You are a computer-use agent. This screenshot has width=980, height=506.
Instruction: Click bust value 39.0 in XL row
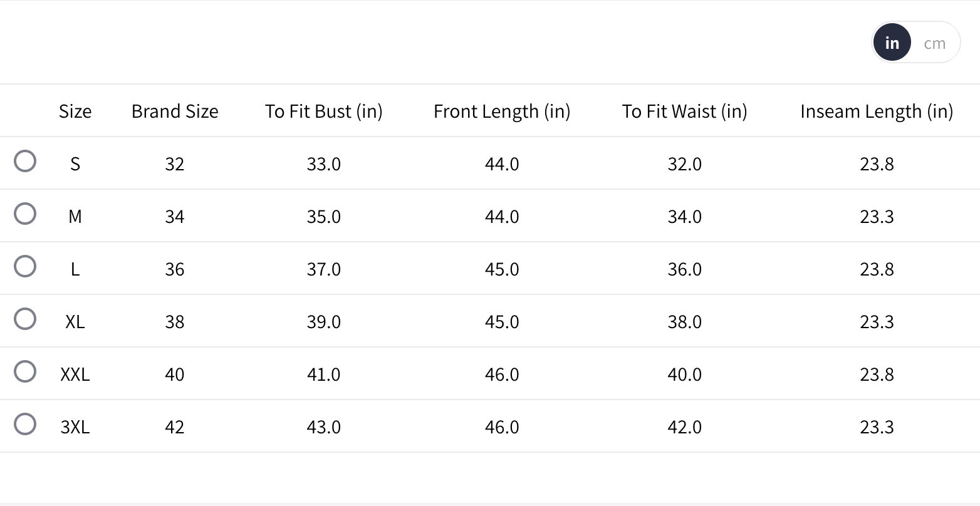pos(323,322)
